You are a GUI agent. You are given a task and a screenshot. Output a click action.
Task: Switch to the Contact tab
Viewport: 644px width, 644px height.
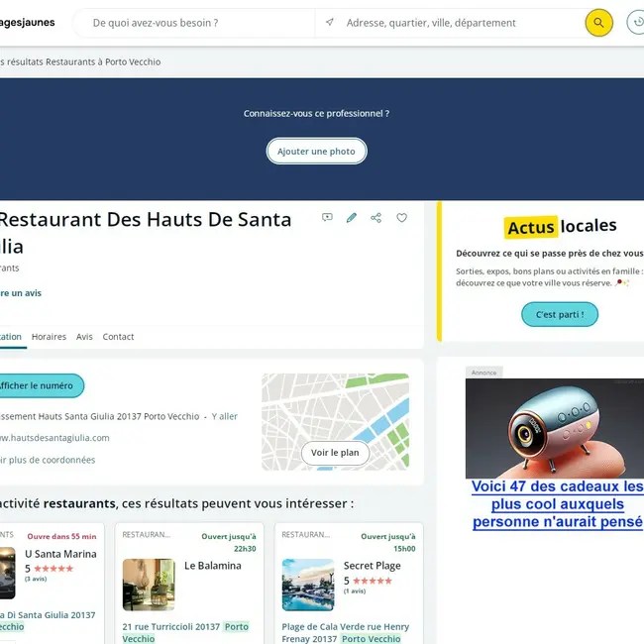tap(118, 337)
